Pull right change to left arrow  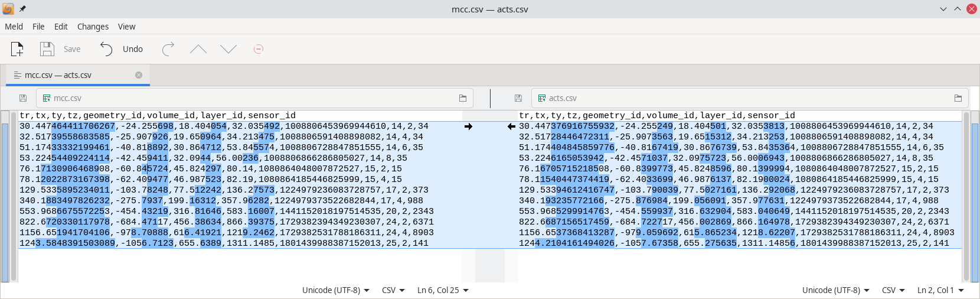pos(511,126)
